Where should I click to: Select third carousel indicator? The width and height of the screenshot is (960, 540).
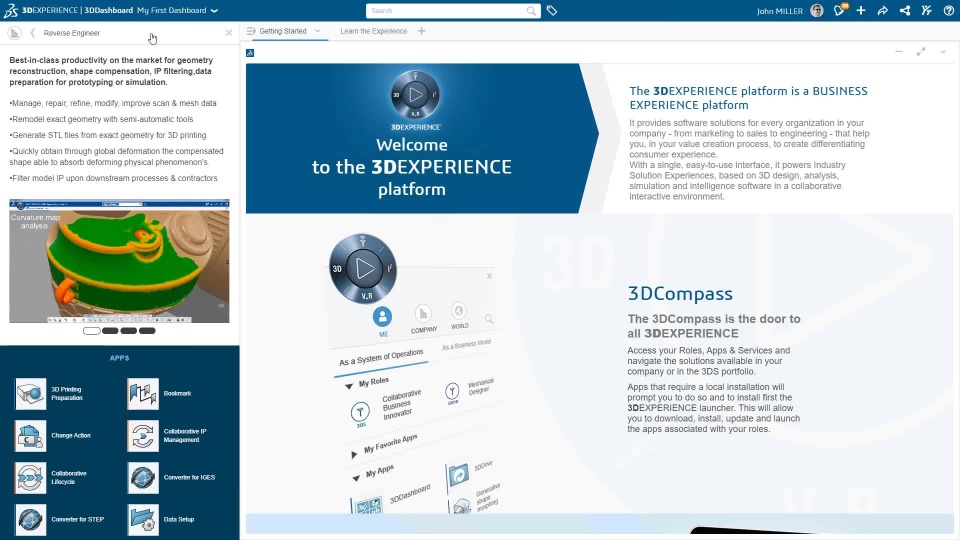click(x=129, y=331)
